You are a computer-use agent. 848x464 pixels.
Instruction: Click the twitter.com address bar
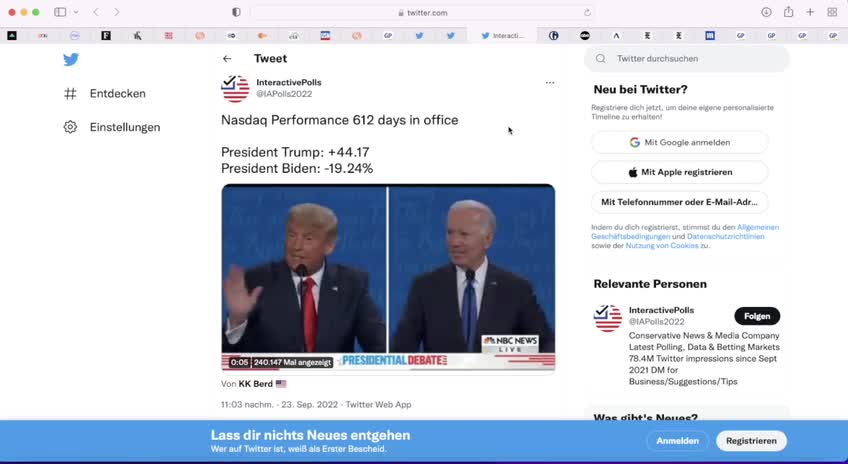click(422, 12)
